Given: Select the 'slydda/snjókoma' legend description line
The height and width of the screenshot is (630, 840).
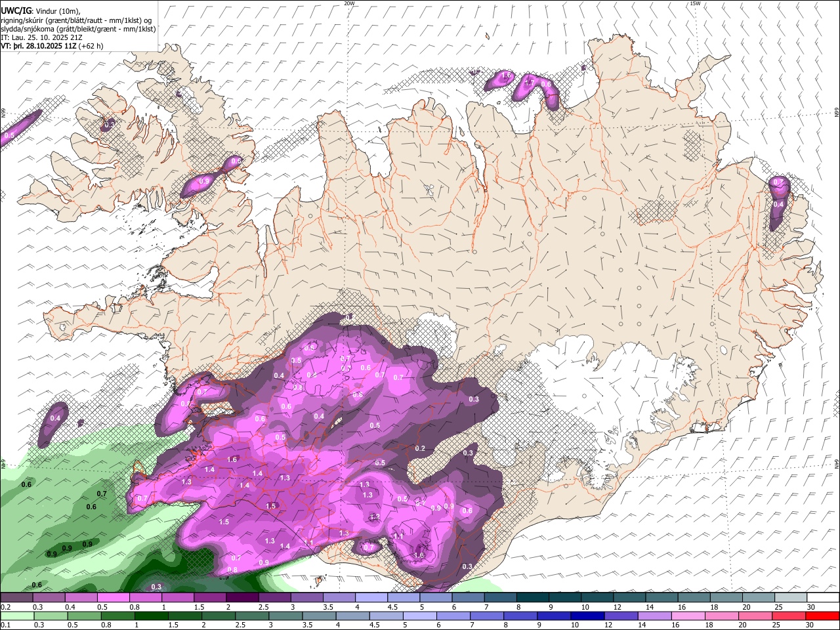Looking at the screenshot, I should click(x=78, y=29).
